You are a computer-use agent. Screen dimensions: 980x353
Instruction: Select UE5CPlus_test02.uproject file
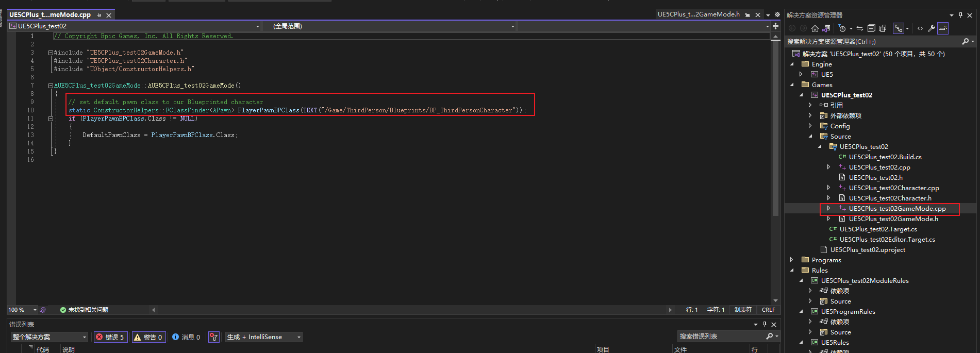(x=868, y=249)
